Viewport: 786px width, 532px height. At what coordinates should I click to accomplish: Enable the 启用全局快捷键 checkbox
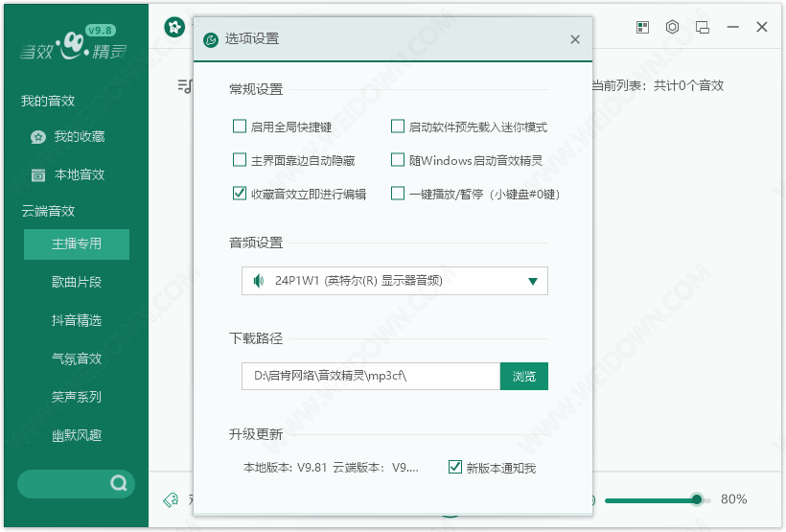[x=240, y=127]
